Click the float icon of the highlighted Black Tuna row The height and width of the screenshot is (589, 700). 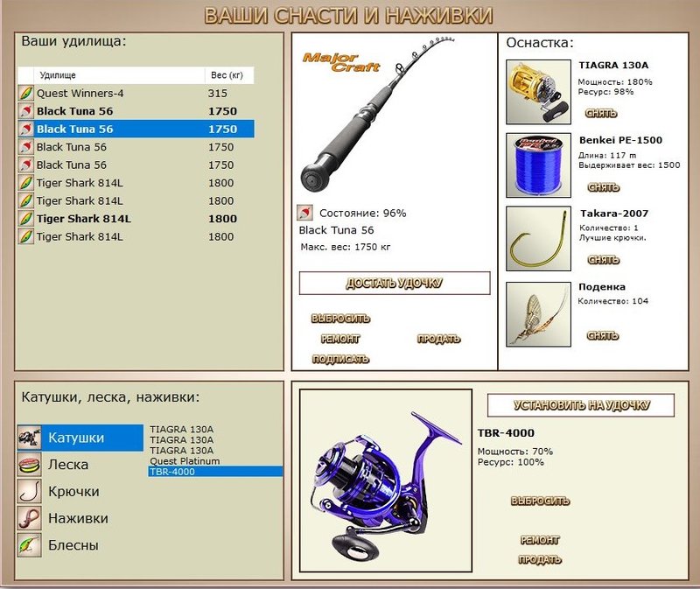pyautogui.click(x=26, y=129)
